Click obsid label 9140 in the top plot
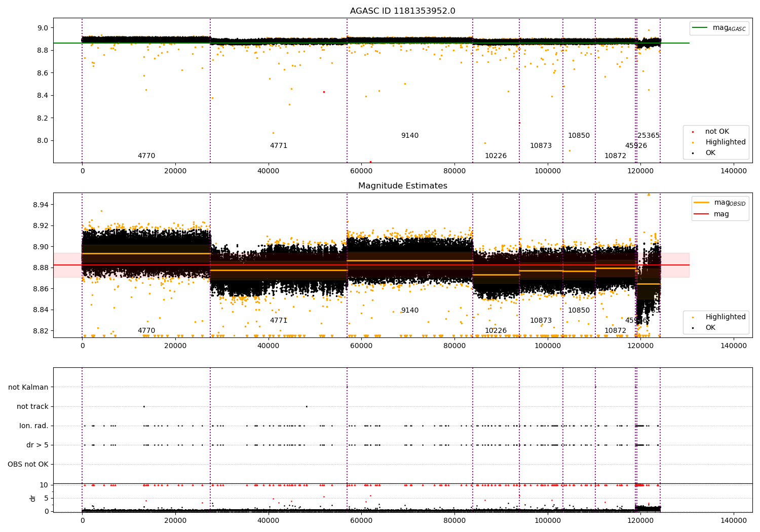 tap(410, 136)
